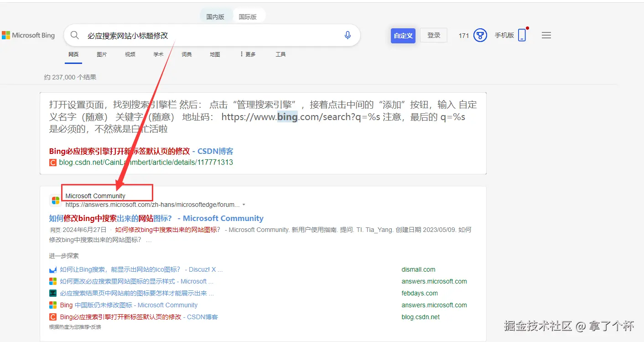
Task: Open the hamburger menu at top right
Action: (546, 35)
